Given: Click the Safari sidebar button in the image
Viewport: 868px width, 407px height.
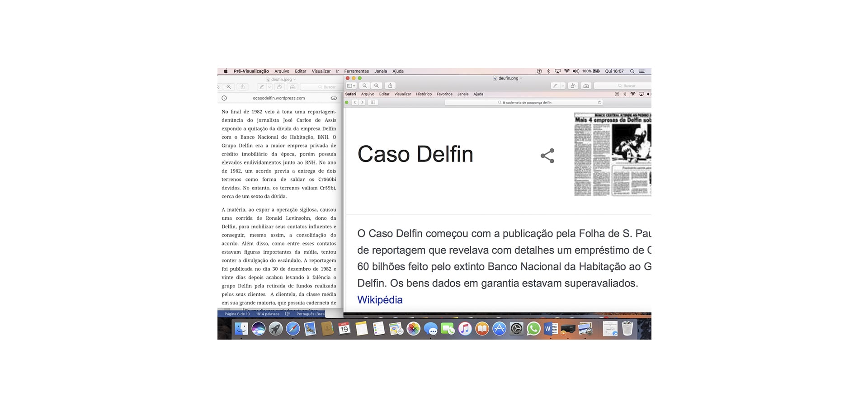Looking at the screenshot, I should (x=373, y=103).
